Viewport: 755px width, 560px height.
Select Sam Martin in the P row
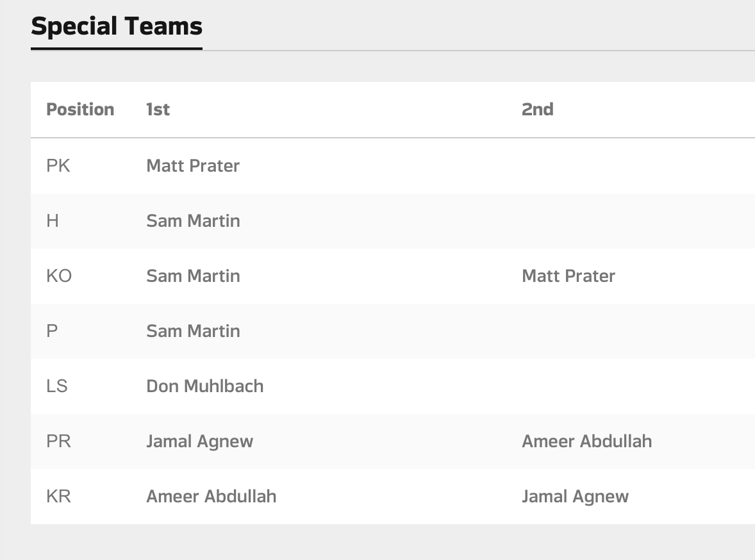(x=193, y=331)
